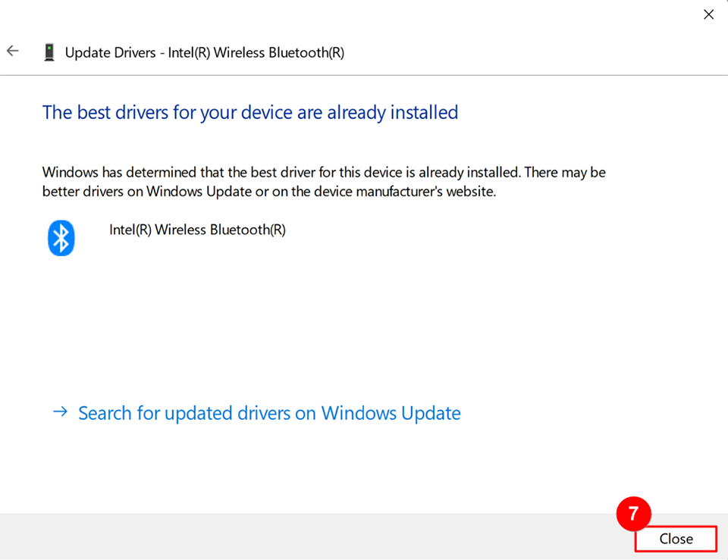The width and height of the screenshot is (728, 560).
Task: Click the words Update Drivers in the header
Action: [111, 52]
